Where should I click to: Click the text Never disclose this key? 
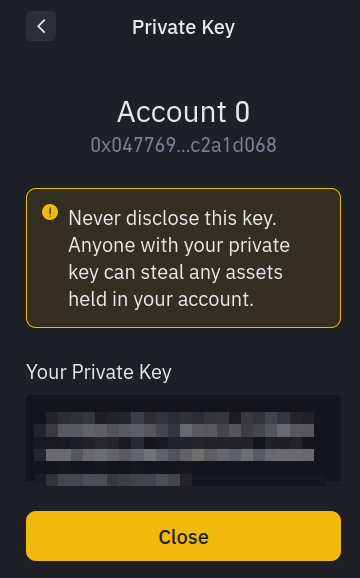click(x=172, y=218)
